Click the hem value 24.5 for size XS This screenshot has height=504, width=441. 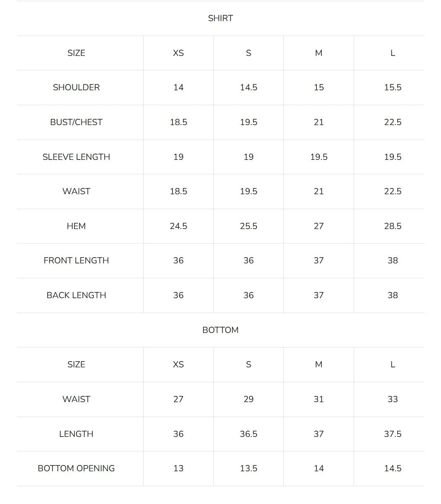pyautogui.click(x=178, y=226)
